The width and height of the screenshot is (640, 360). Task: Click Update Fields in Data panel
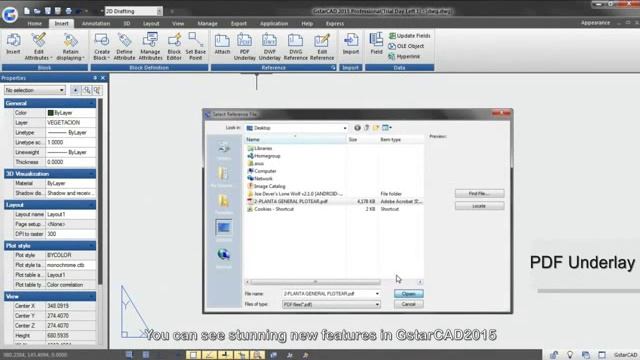tap(409, 36)
